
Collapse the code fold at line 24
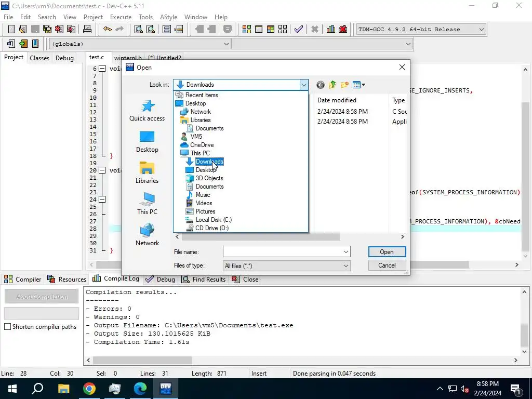click(x=102, y=199)
